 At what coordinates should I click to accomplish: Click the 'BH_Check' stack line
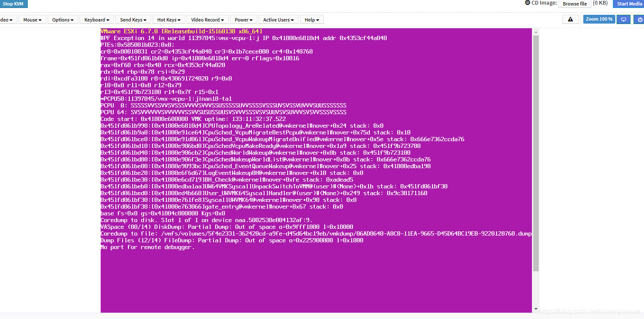[227, 180]
